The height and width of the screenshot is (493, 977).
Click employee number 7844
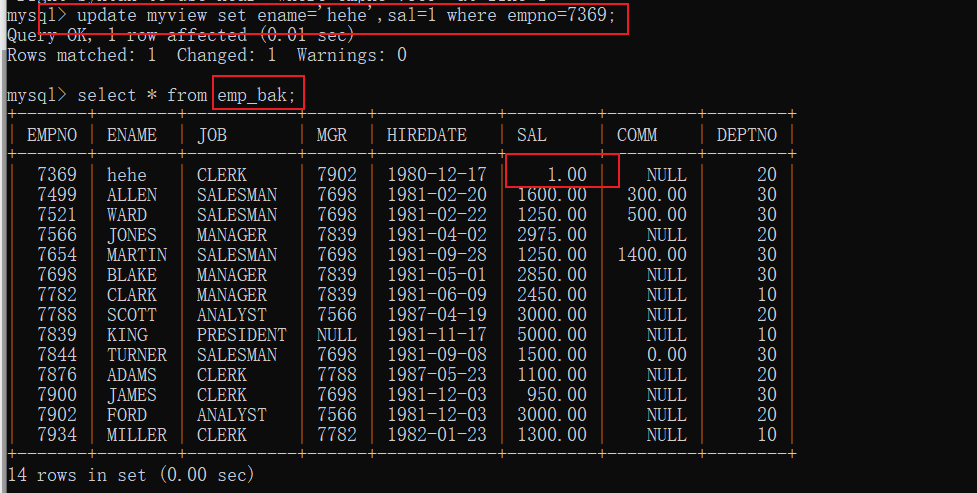click(57, 354)
